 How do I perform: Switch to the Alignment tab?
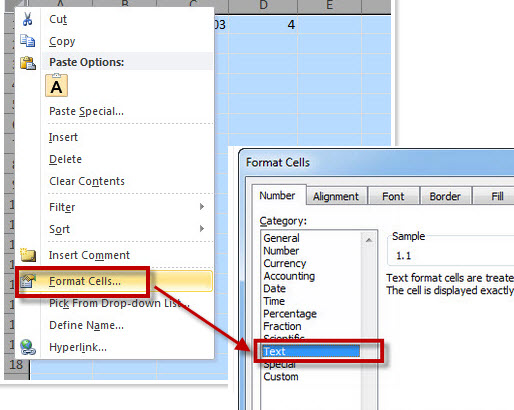[x=336, y=196]
